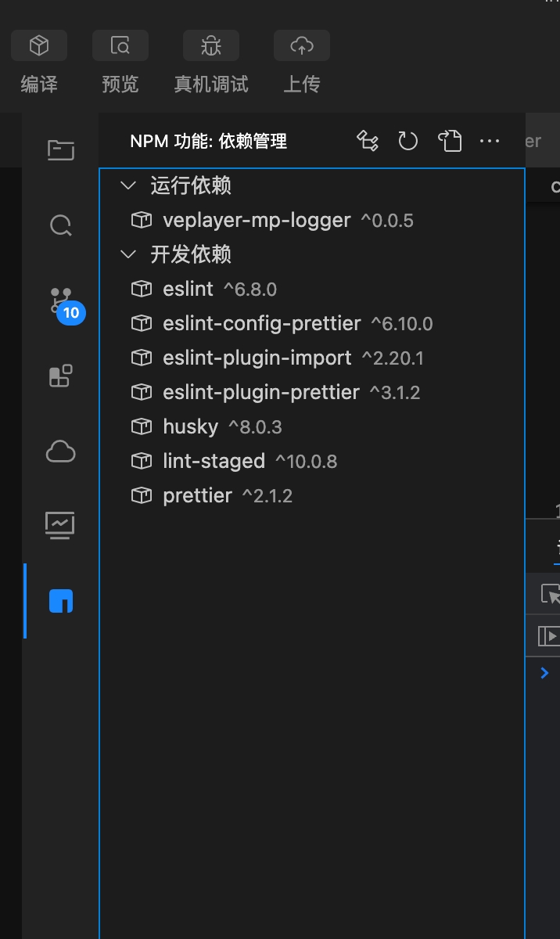This screenshot has width=560, height=939.
Task: Click the husky package entry
Action: tap(190, 427)
